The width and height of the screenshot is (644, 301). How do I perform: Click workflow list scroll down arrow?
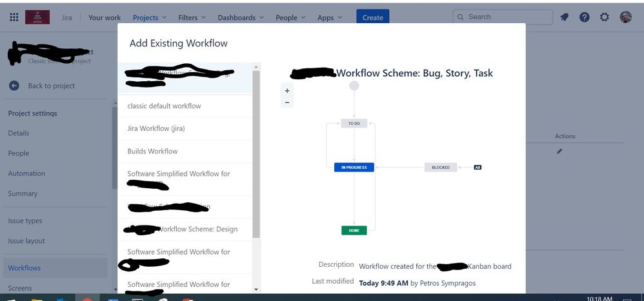[x=256, y=289]
